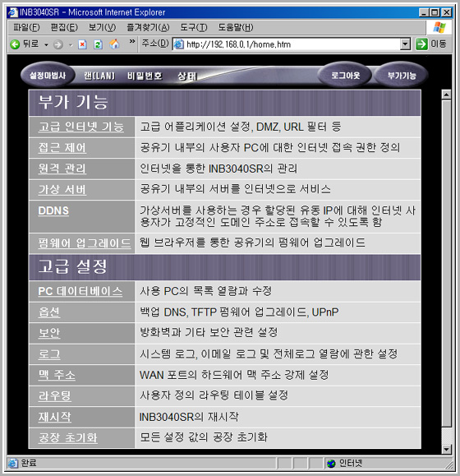Click the text '방화벽과 기타 보안 관련 설정'
The height and width of the screenshot is (476, 460).
(209, 333)
